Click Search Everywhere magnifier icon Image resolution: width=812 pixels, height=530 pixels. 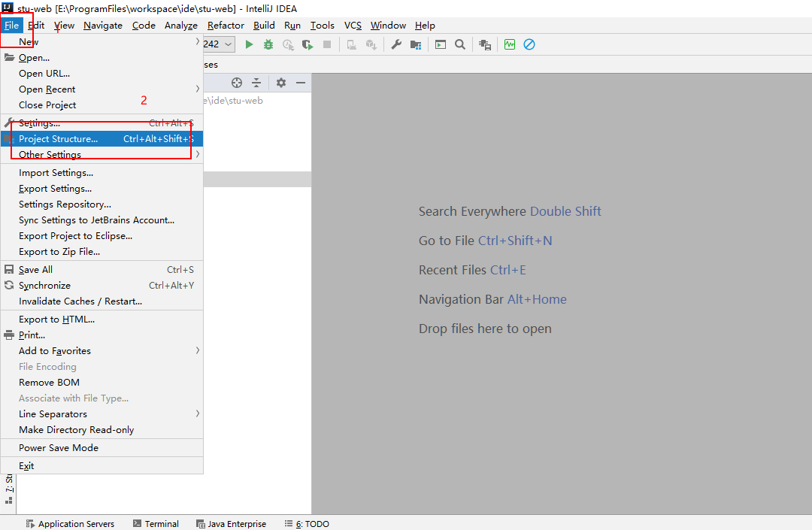click(460, 44)
